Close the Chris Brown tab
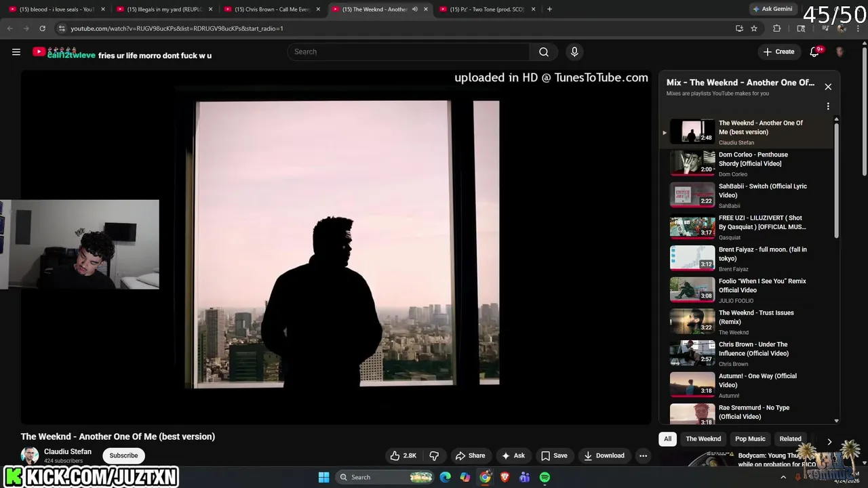The width and height of the screenshot is (868, 488). 318,9
